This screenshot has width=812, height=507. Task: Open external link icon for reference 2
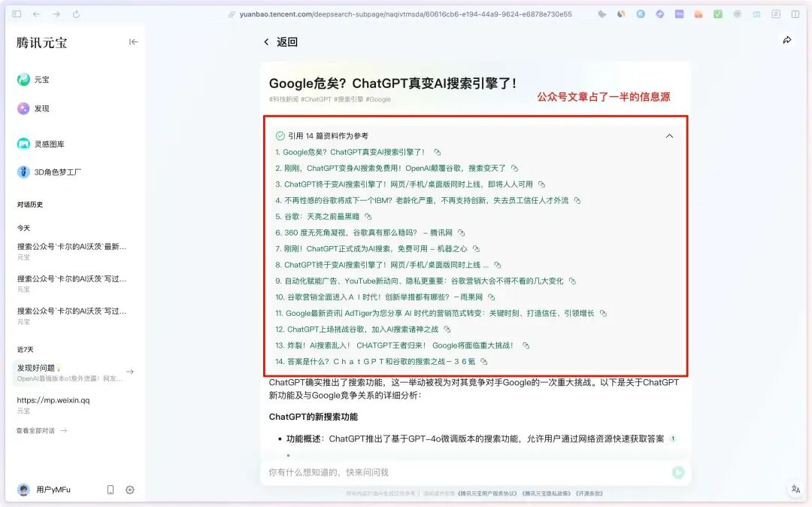pyautogui.click(x=515, y=168)
